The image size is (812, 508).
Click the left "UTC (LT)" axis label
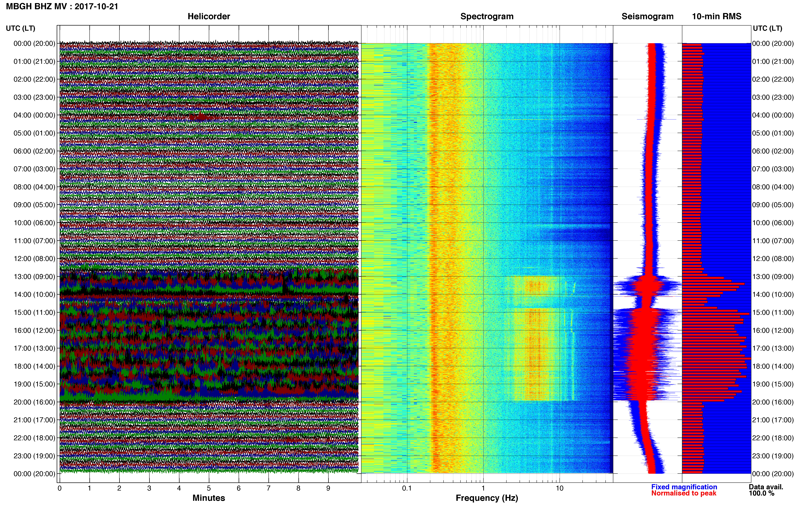[x=21, y=28]
